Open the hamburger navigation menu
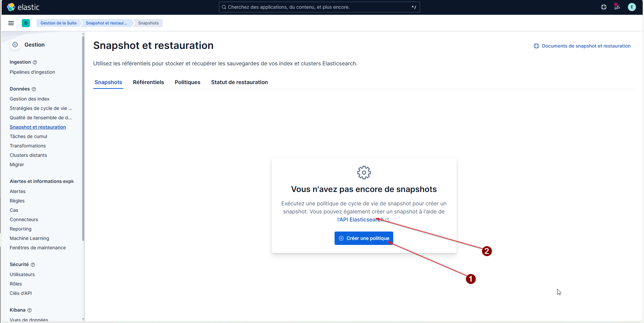 pos(11,23)
